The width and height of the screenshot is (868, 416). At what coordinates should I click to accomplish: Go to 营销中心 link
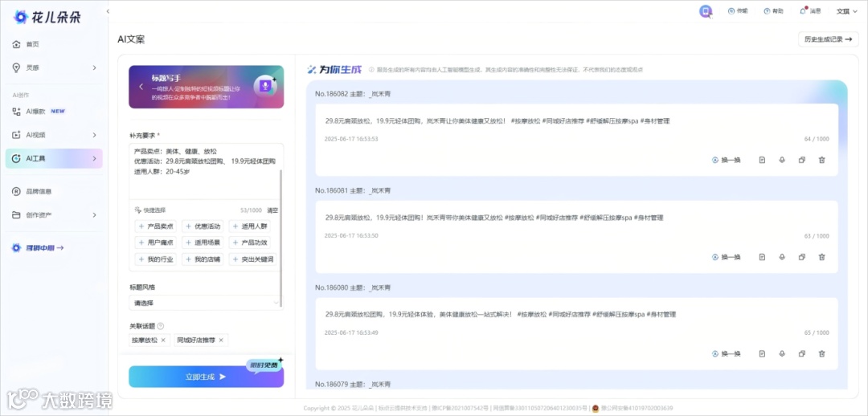tap(39, 248)
